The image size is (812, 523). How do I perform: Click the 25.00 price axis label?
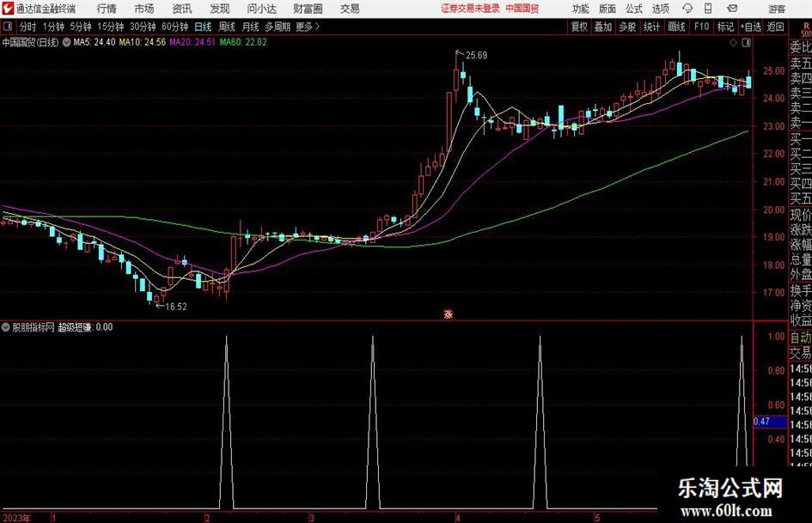(x=773, y=70)
